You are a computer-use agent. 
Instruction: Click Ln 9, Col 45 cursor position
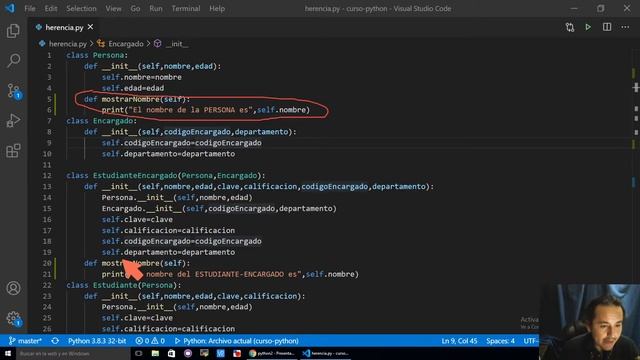coord(459,341)
